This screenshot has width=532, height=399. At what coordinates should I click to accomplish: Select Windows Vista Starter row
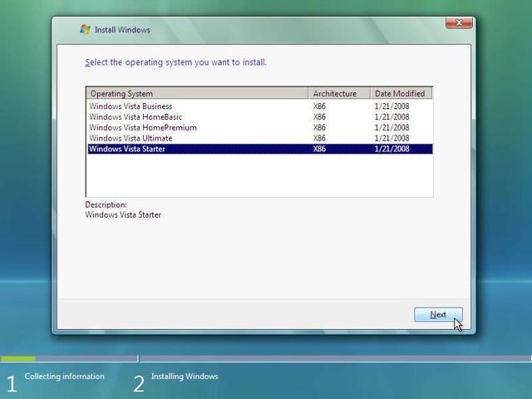[x=260, y=149]
